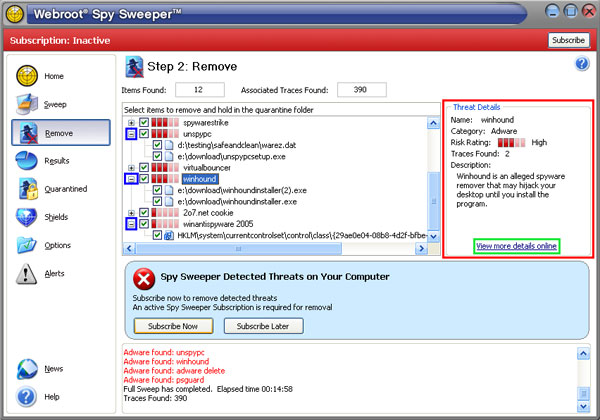Select the Remove spy icon in sidebar
600x420 pixels.
(29, 133)
